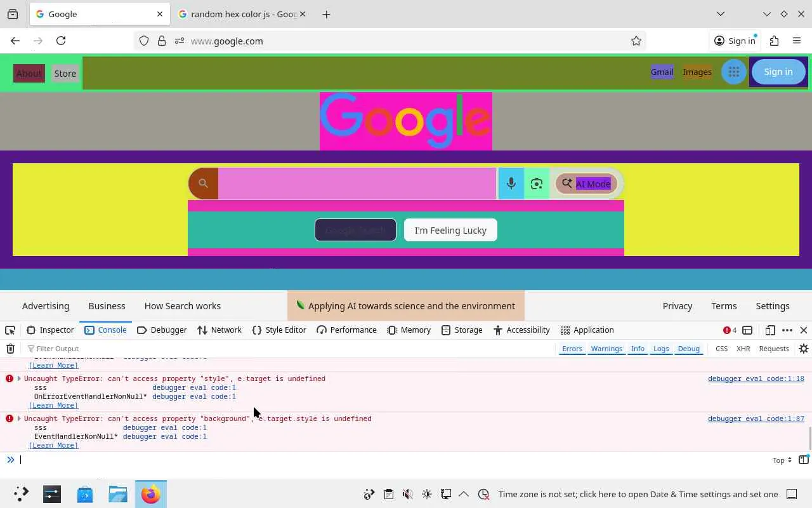The image size is (812, 508).
Task: Click the magnifier icon in search box
Action: pyautogui.click(x=203, y=184)
